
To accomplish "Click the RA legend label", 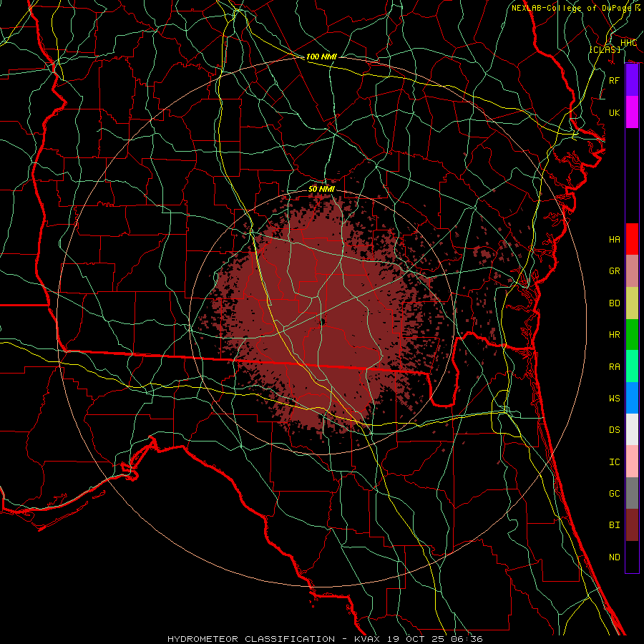I will tap(615, 367).
